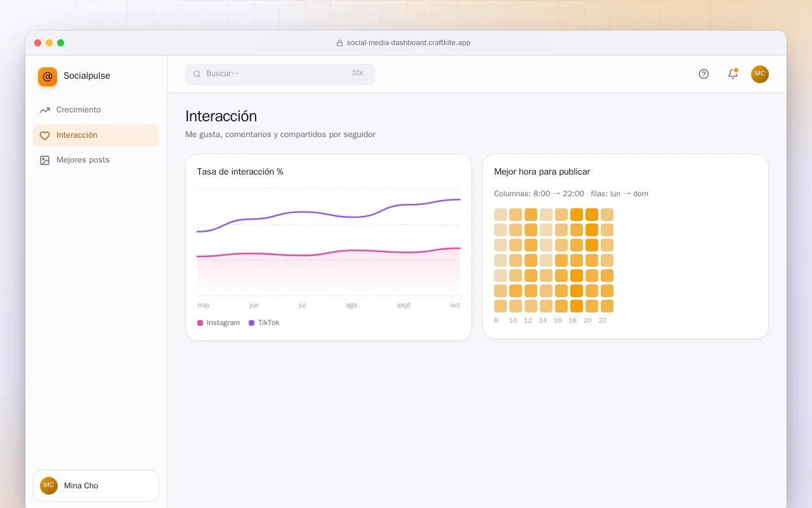The height and width of the screenshot is (508, 812).
Task: Click the '22' hour label under heatmap
Action: [x=603, y=321]
